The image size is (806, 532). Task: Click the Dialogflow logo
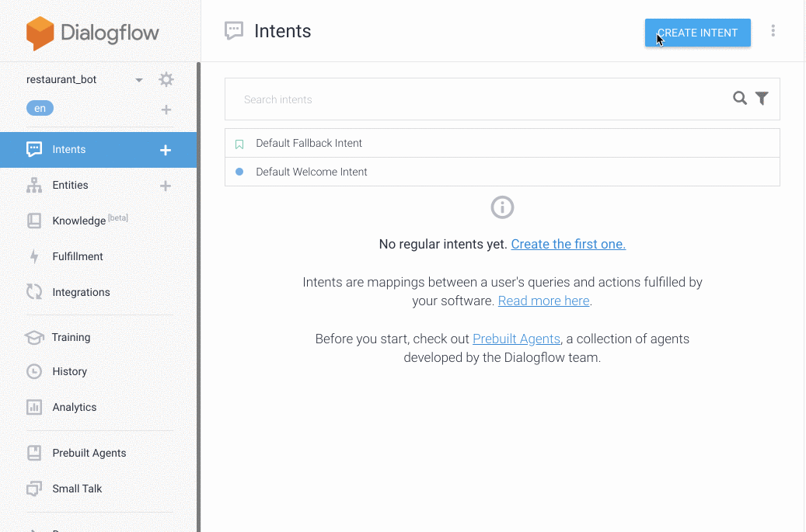click(92, 33)
